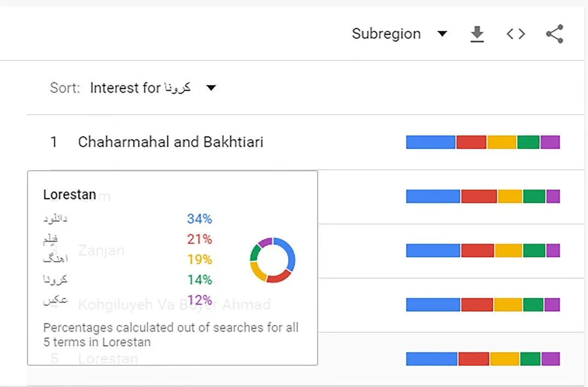This screenshot has height=387, width=588.
Task: Click the donut chart in Lorestan tooltip
Action: coord(272,259)
